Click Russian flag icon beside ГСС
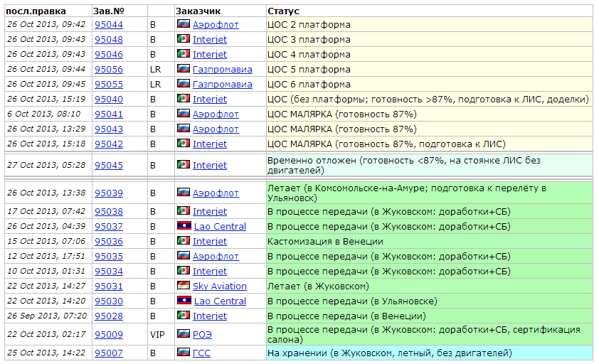This screenshot has height=364, width=599. (184, 352)
